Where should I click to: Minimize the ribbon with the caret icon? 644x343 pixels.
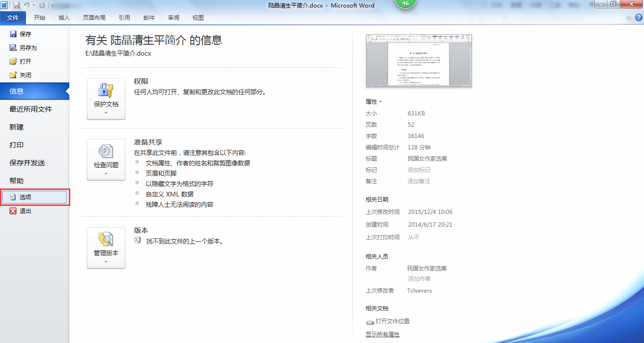[x=628, y=18]
